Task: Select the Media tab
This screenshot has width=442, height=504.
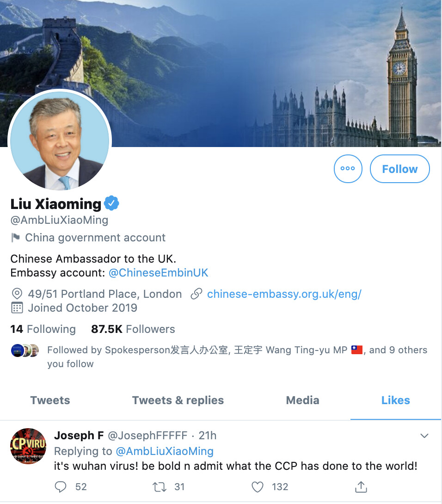Action: pos(302,400)
